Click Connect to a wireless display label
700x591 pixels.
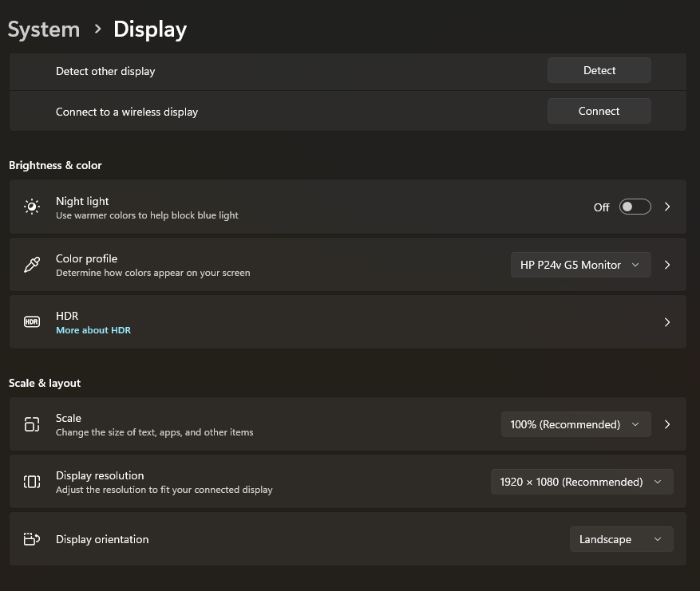(127, 112)
